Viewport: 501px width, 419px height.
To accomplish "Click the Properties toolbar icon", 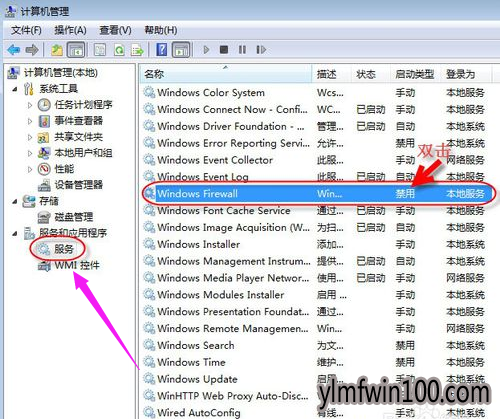I will 100,50.
